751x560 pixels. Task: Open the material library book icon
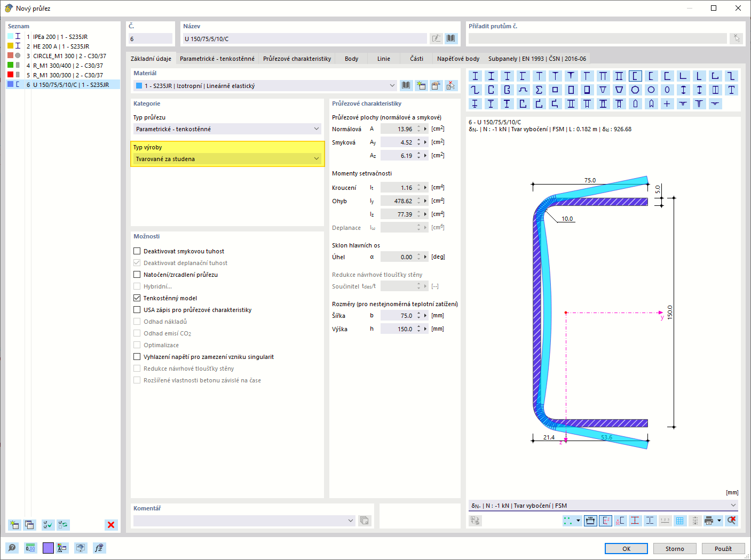(x=407, y=86)
